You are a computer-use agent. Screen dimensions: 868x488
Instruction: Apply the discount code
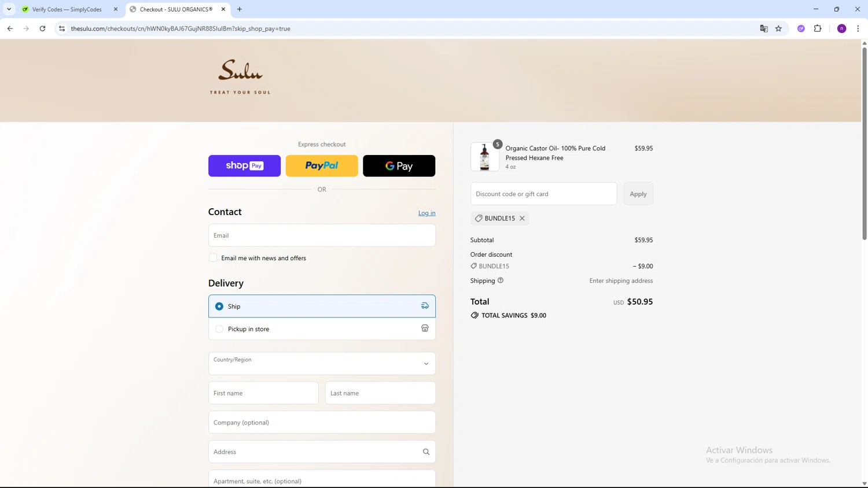(x=638, y=194)
